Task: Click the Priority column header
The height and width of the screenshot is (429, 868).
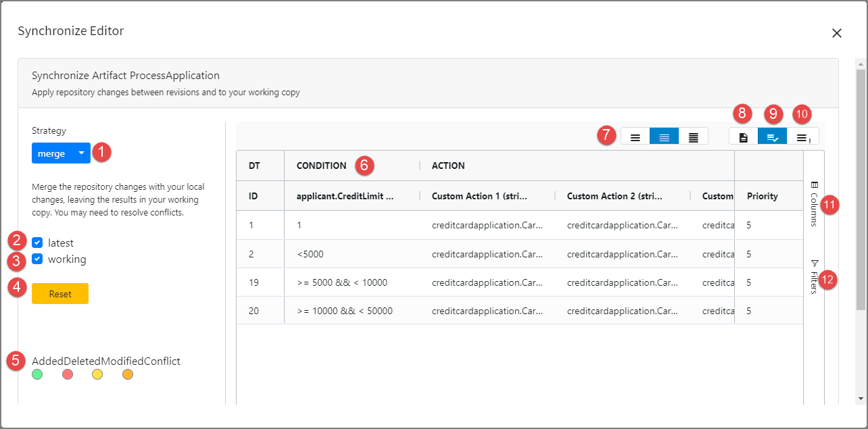Action: tap(762, 196)
